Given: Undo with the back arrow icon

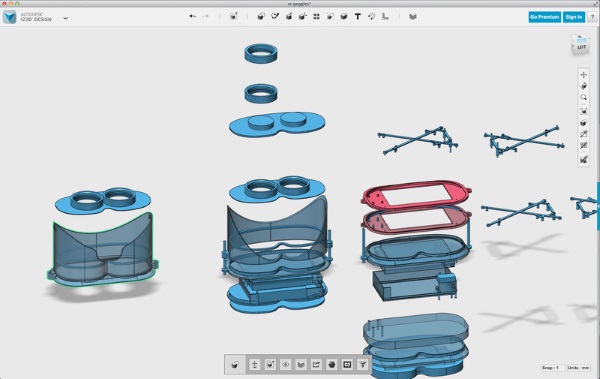Looking at the screenshot, I should click(x=192, y=16).
